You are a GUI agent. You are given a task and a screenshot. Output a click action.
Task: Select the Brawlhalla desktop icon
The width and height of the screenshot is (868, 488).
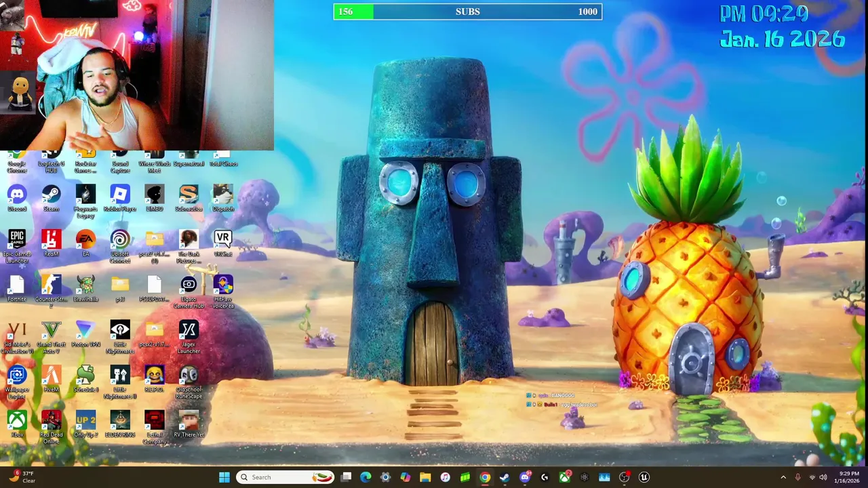85,288
